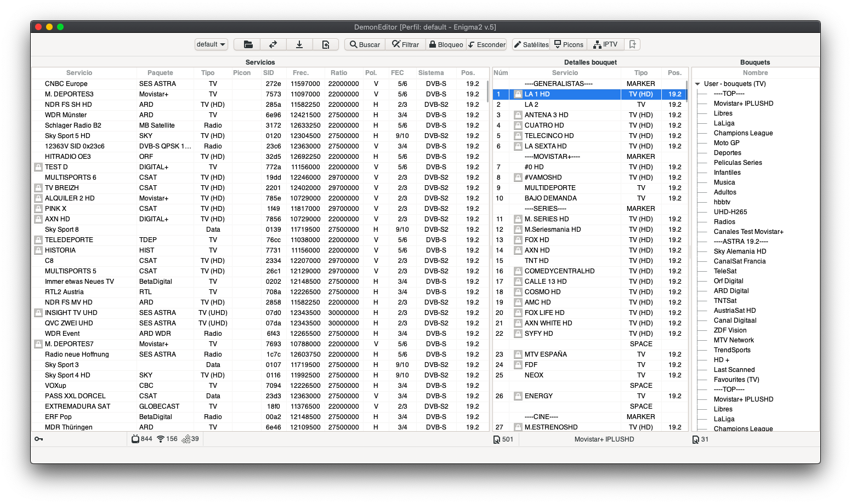Viewport: 851px width, 504px height.
Task: Open the IPTV tool
Action: pyautogui.click(x=605, y=44)
